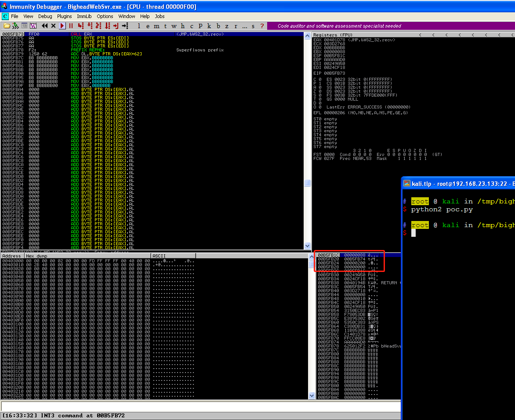
Task: Click the Go to address arrow icon
Action: coord(124,26)
